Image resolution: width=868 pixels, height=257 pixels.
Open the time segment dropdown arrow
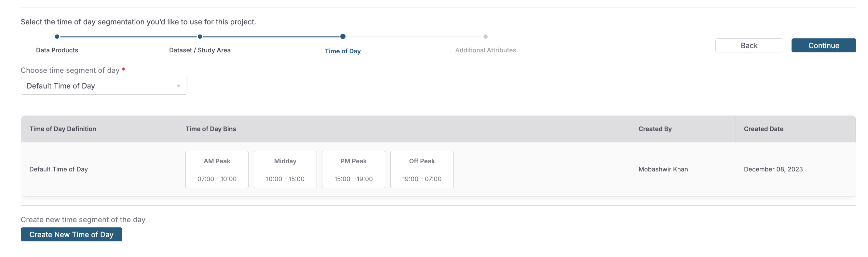click(x=178, y=86)
